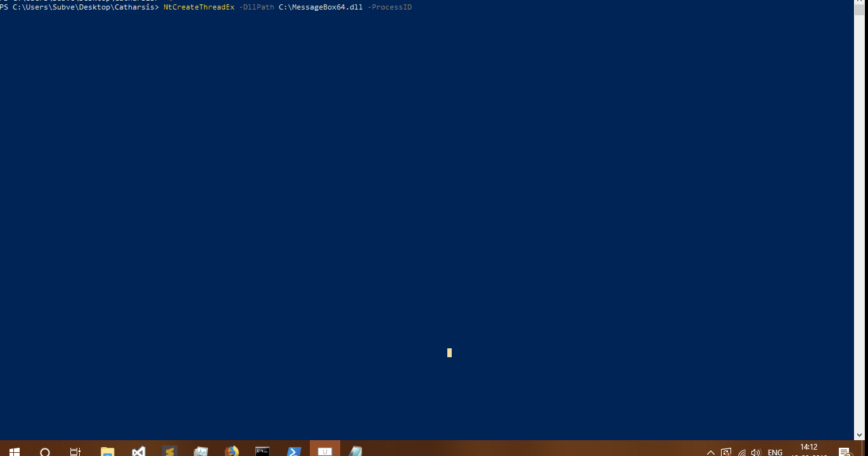Screen dimensions: 868x456
Task: Expand hidden system tray icons chevron
Action: [711, 452]
